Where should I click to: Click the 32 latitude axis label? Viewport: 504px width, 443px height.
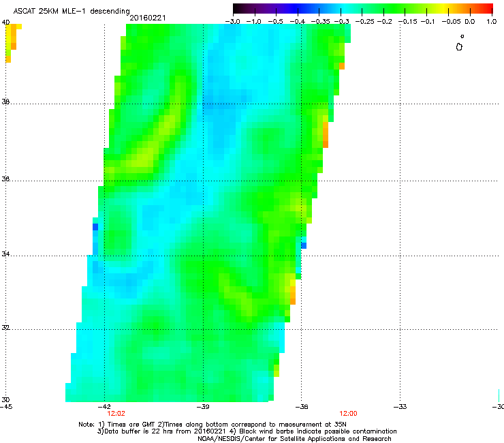tap(5, 328)
